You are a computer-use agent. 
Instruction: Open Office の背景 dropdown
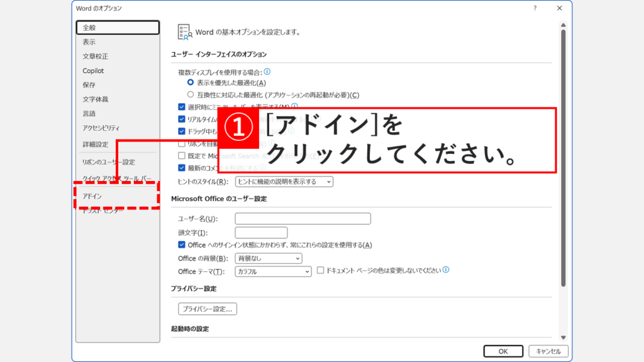click(x=269, y=258)
